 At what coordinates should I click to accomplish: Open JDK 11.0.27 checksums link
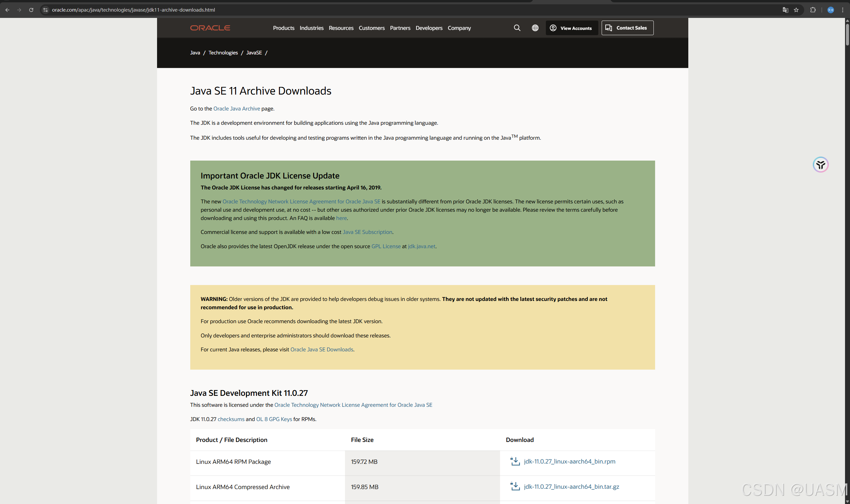(231, 419)
